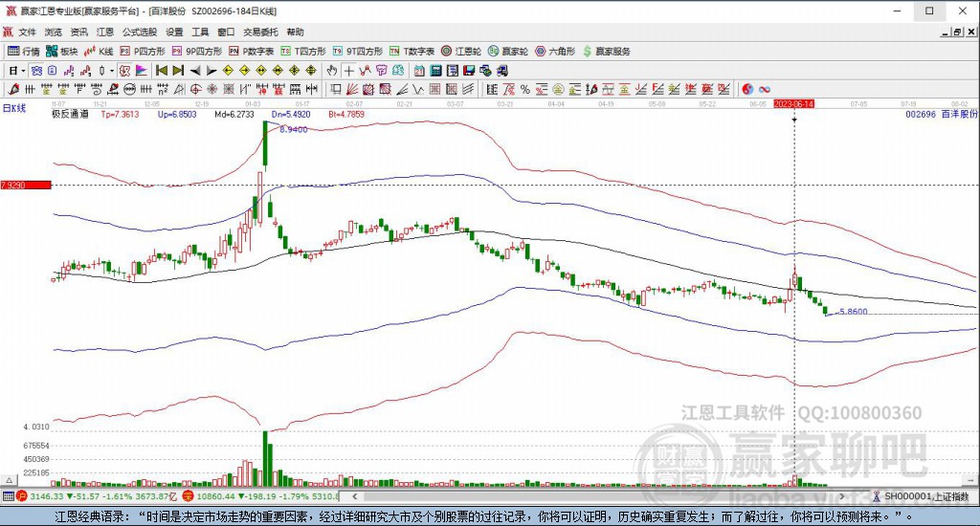Click the red-blue yin-yang icon
Screen dimensions: 980x526
pos(747,89)
